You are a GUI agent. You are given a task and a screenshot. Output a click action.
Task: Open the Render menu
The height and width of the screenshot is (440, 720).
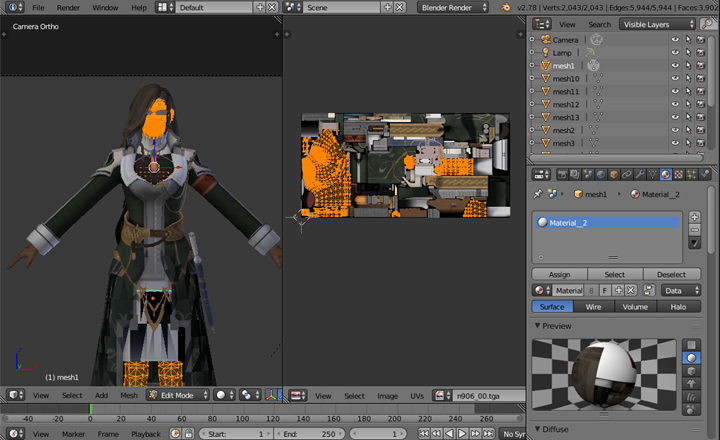[68, 7]
